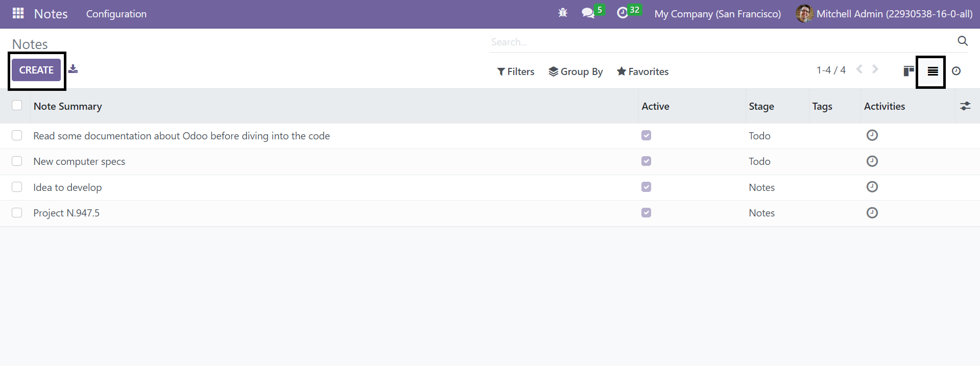980x366 pixels.
Task: Toggle Active checkbox for Project N.947.5
Action: (x=647, y=213)
